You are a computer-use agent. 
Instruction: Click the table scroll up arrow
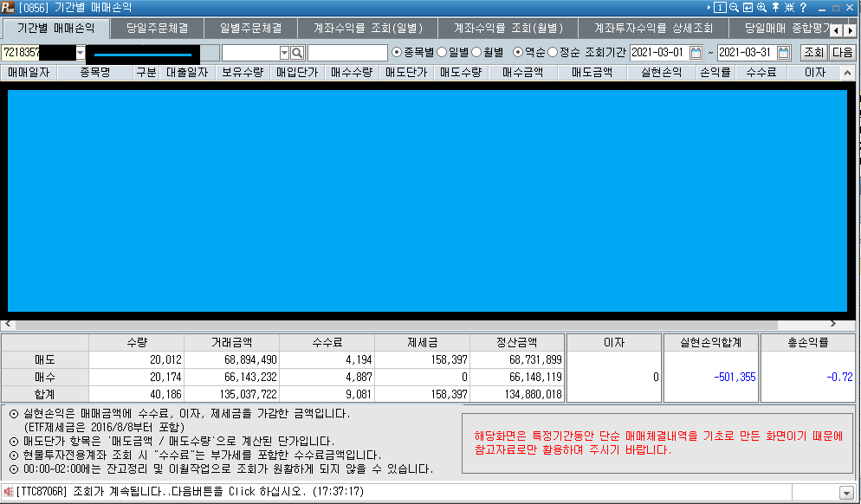click(847, 73)
